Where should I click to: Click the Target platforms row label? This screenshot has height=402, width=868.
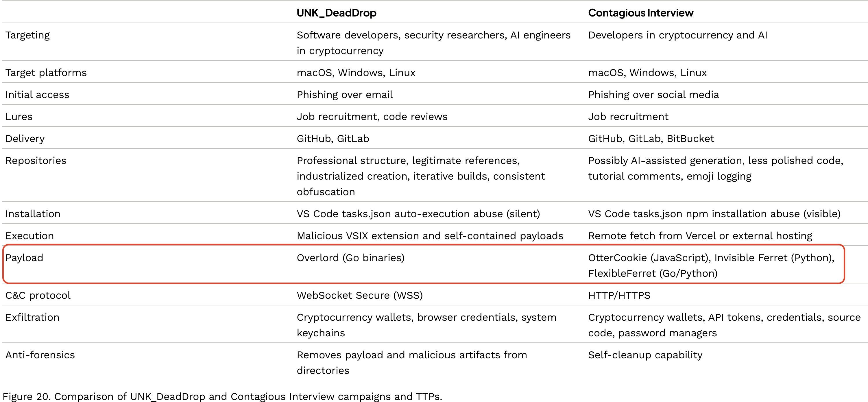46,73
